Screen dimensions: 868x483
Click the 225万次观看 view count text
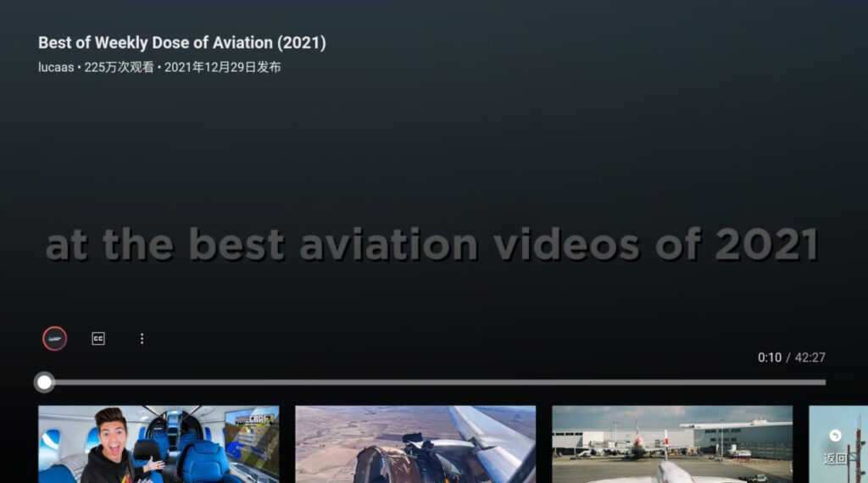point(119,68)
